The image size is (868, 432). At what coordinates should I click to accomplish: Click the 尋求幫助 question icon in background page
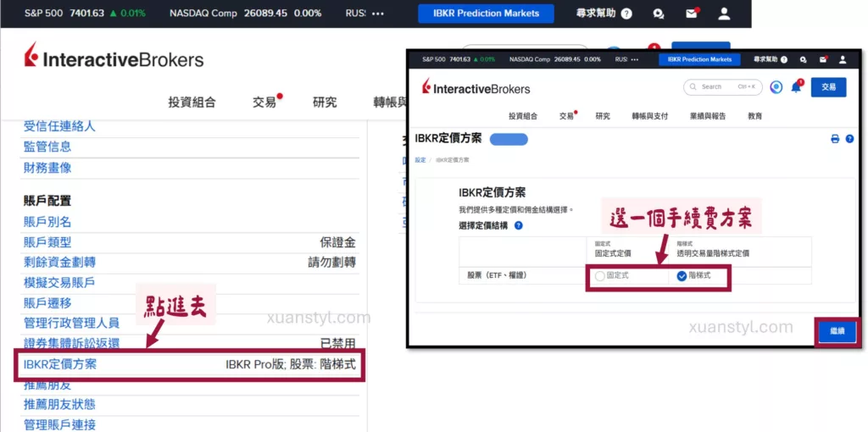click(x=626, y=14)
